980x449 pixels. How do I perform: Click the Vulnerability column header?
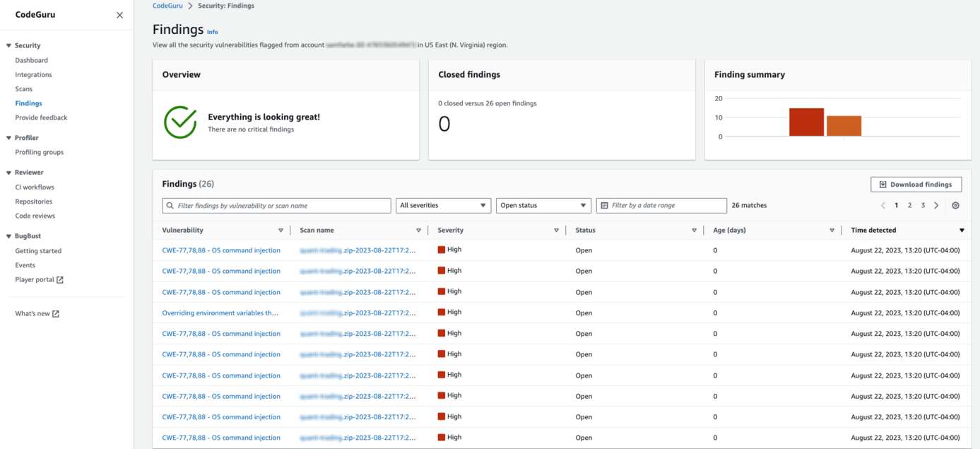click(182, 231)
